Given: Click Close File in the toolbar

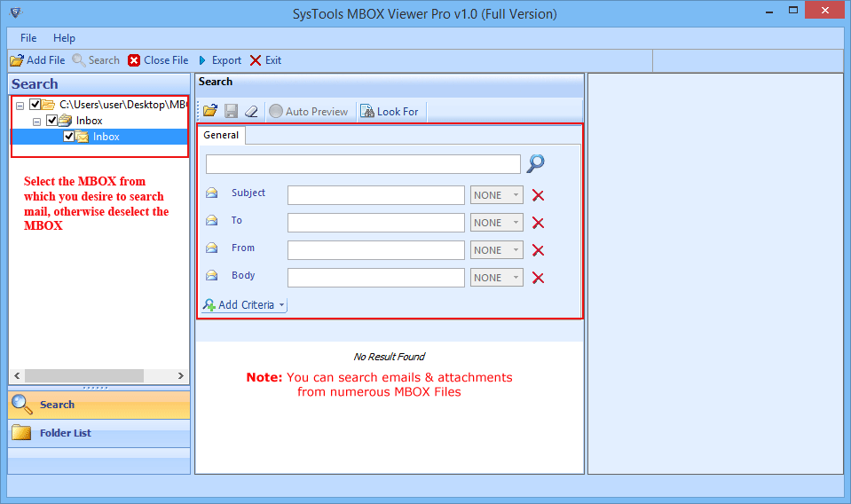Looking at the screenshot, I should (158, 60).
